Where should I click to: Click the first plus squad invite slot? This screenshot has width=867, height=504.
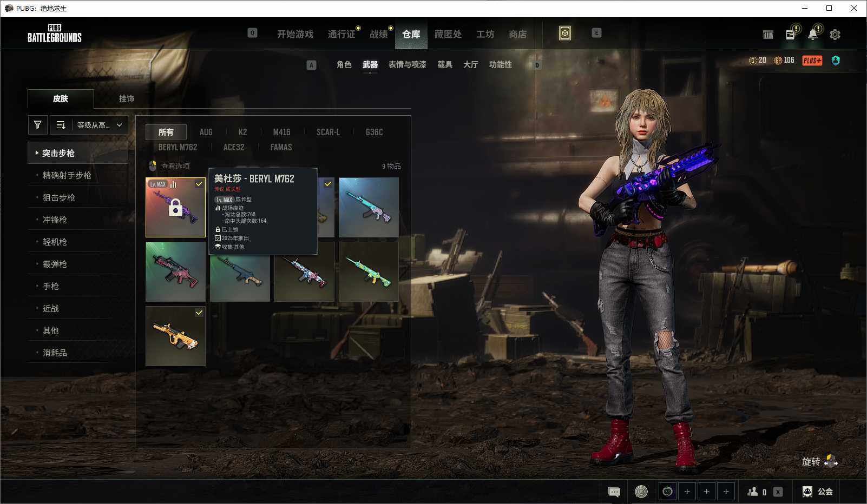[x=687, y=492]
